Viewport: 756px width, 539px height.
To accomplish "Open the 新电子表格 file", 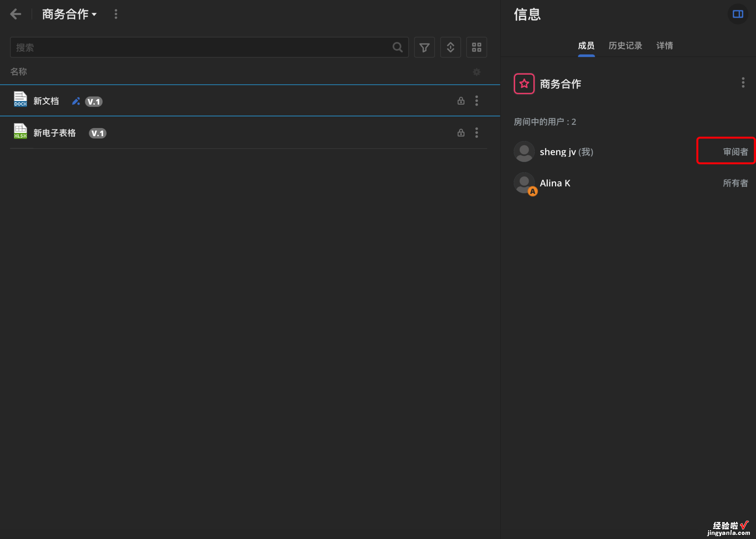I will [54, 133].
